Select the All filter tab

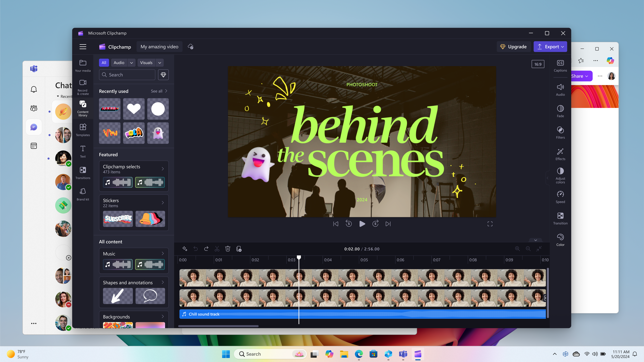tap(104, 63)
